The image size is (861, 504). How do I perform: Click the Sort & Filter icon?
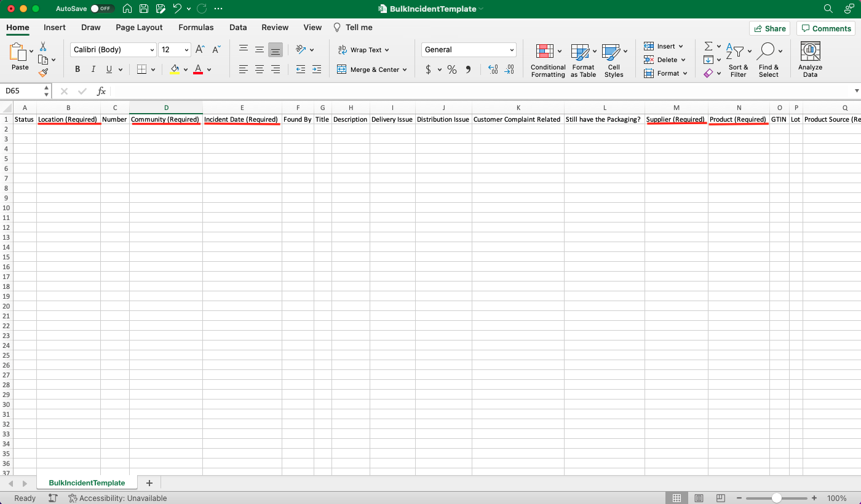point(734,52)
